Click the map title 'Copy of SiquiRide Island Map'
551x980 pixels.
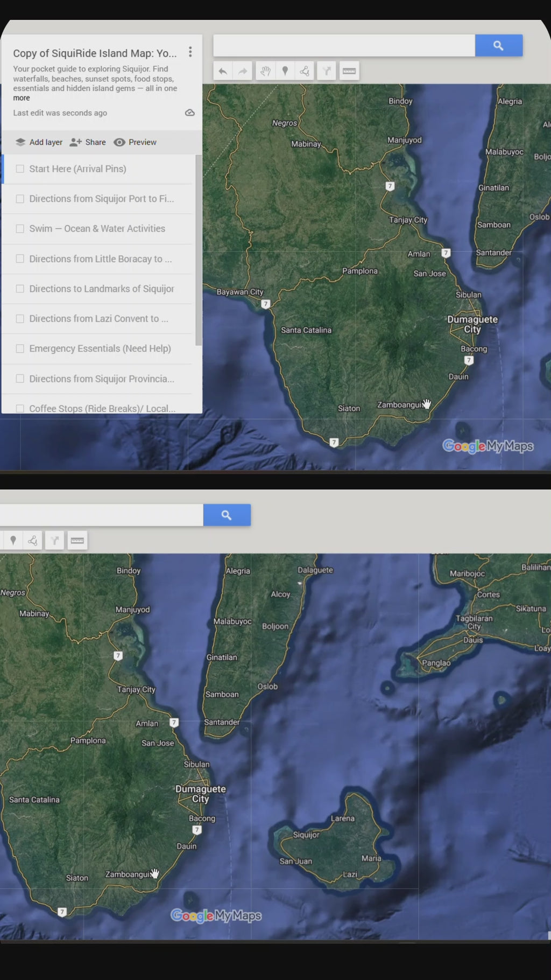[x=95, y=53]
